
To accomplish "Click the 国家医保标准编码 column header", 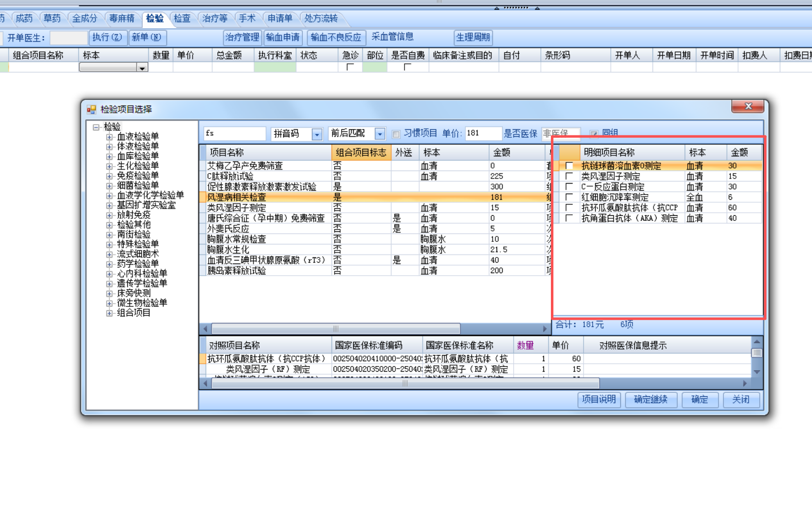I will click(x=377, y=346).
